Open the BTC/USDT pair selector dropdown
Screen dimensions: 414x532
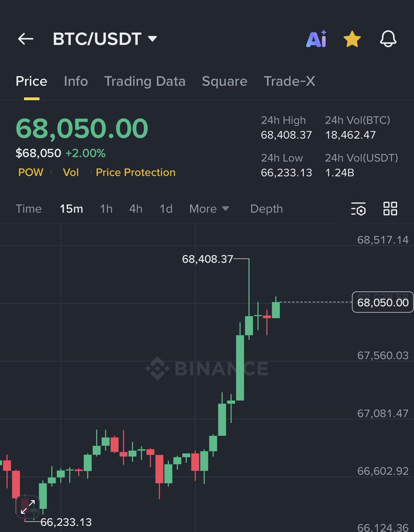105,39
